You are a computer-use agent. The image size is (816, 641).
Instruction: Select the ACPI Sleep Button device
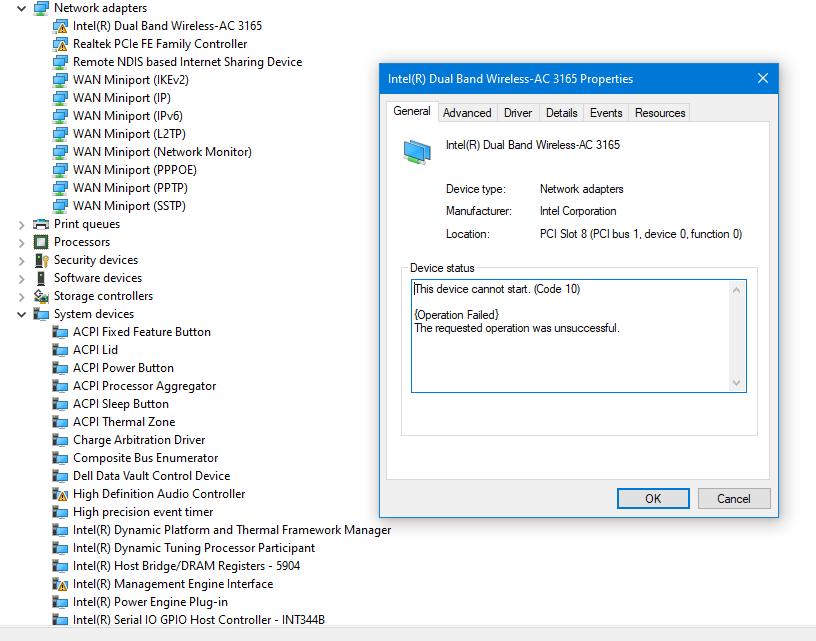click(121, 404)
